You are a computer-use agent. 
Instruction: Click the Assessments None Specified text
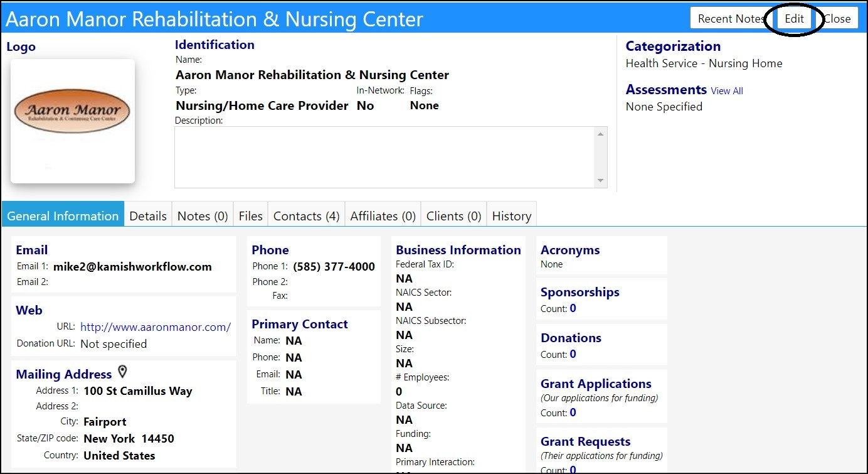(x=664, y=107)
